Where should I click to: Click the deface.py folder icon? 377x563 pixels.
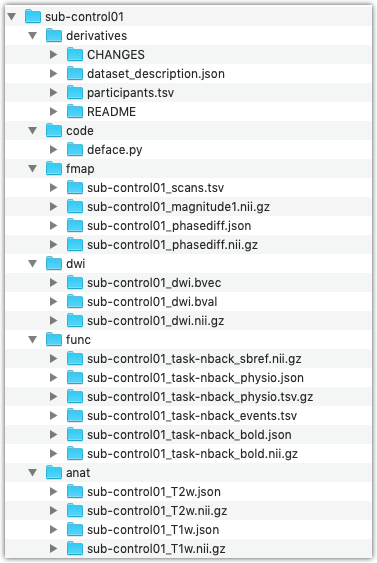[x=75, y=149]
